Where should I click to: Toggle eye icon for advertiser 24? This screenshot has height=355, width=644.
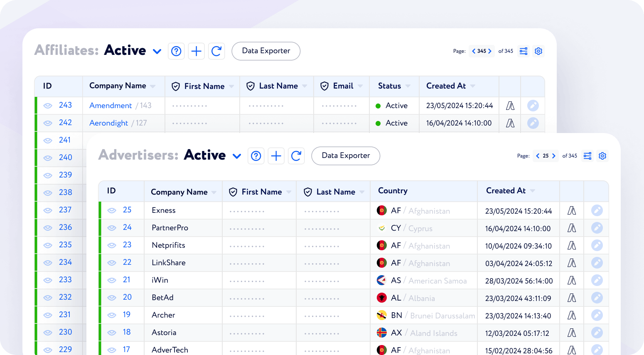coord(112,228)
